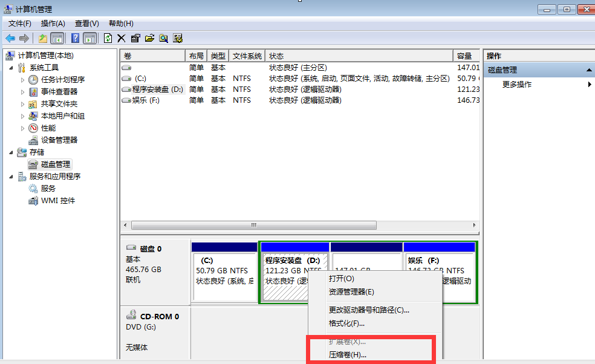Collapse the 存储 tree node
The width and height of the screenshot is (595, 364).
tap(11, 152)
